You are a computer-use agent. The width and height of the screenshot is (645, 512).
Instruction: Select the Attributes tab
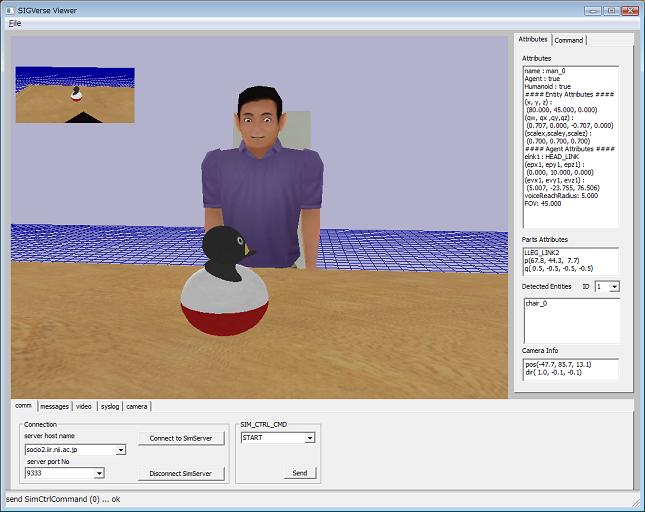pyautogui.click(x=532, y=39)
